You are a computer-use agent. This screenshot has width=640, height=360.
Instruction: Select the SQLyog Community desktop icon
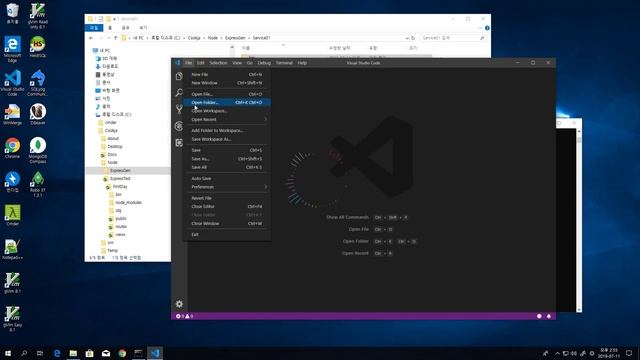coord(38,83)
